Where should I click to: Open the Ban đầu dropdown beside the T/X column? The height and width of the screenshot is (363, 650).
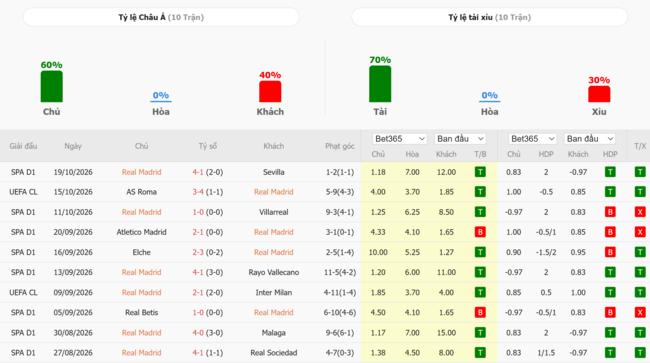click(589, 139)
